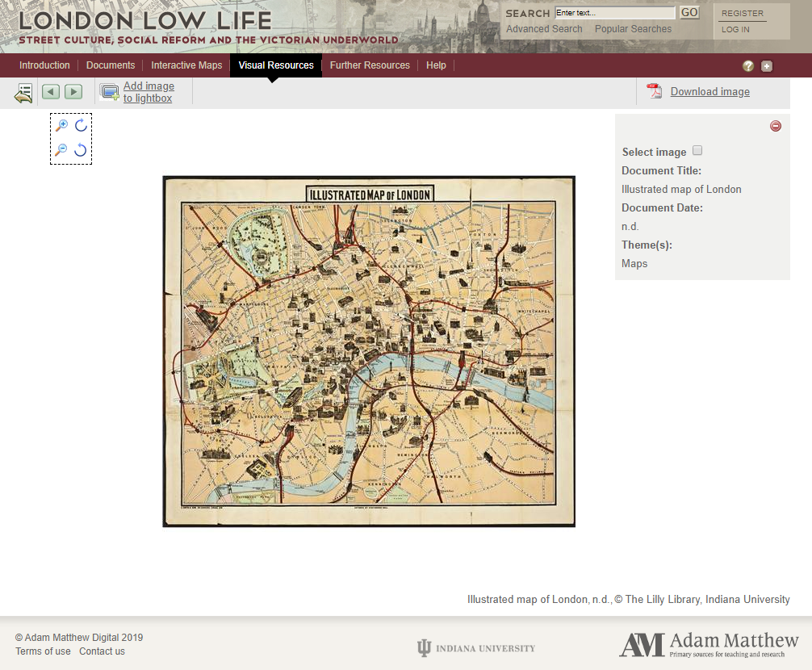The image size is (812, 670).
Task: Click the GO search button
Action: 689,12
